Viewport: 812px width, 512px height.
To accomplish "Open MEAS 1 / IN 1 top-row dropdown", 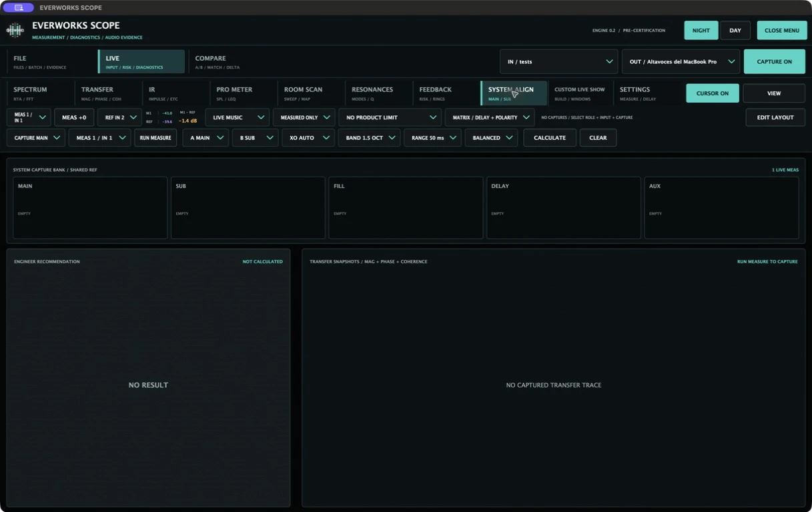I will coord(29,117).
